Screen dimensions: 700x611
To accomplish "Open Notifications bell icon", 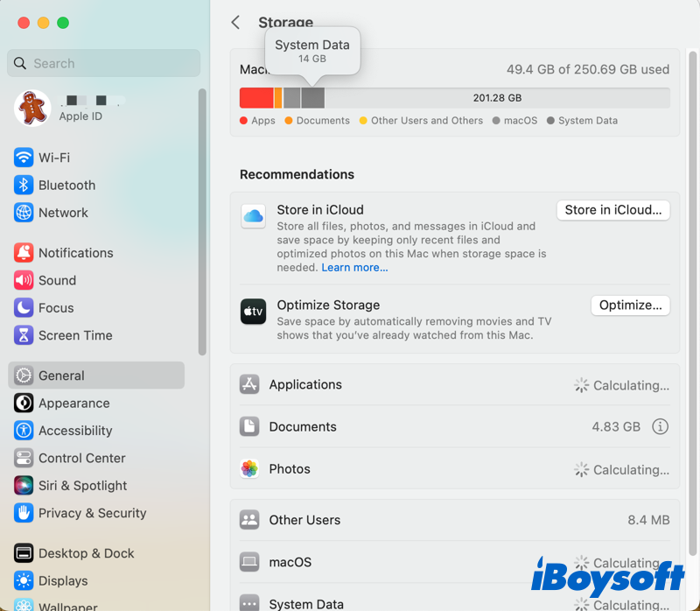I will [x=24, y=253].
